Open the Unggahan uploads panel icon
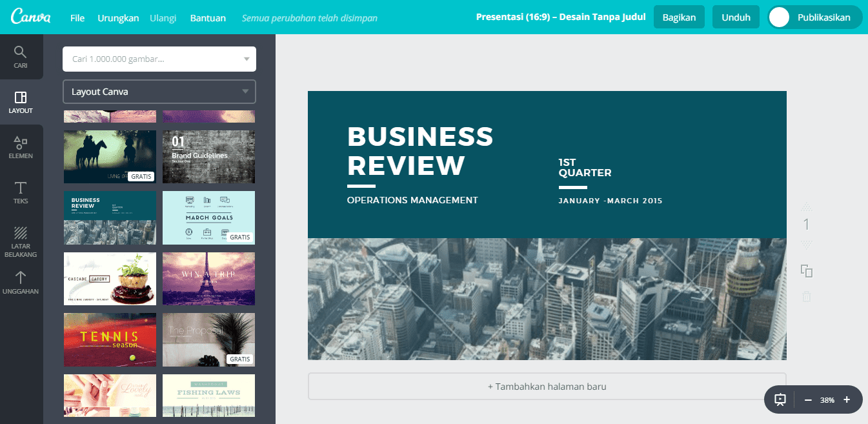Image resolution: width=868 pixels, height=424 pixels. pyautogui.click(x=21, y=282)
